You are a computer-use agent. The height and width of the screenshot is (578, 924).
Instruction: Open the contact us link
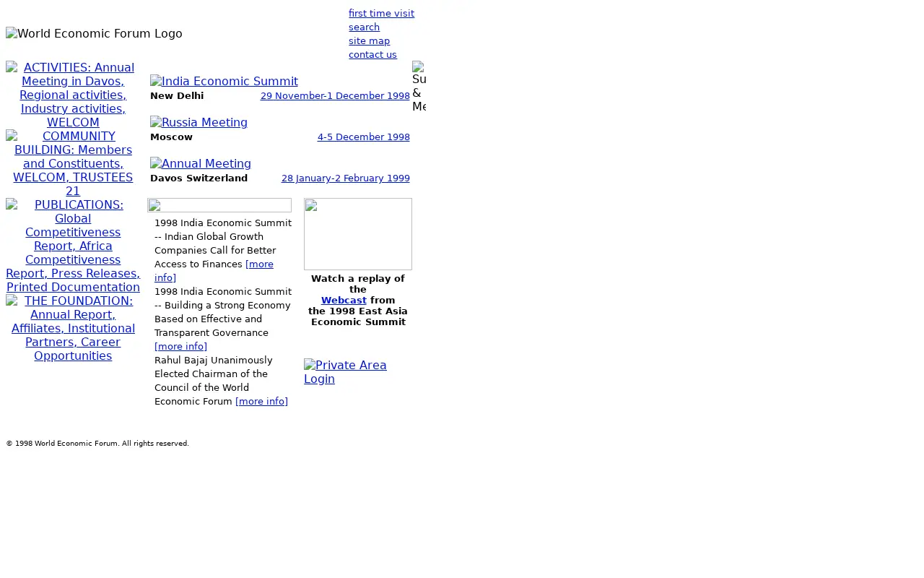pyautogui.click(x=372, y=55)
